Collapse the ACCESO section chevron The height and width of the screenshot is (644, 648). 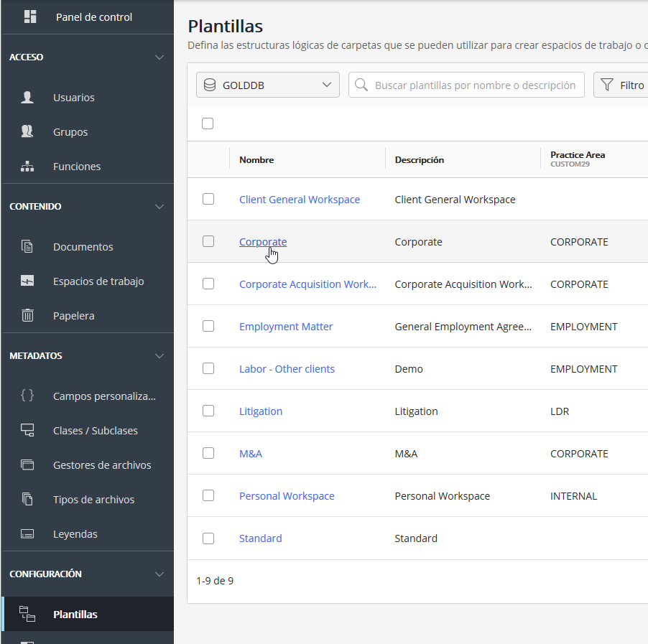159,57
